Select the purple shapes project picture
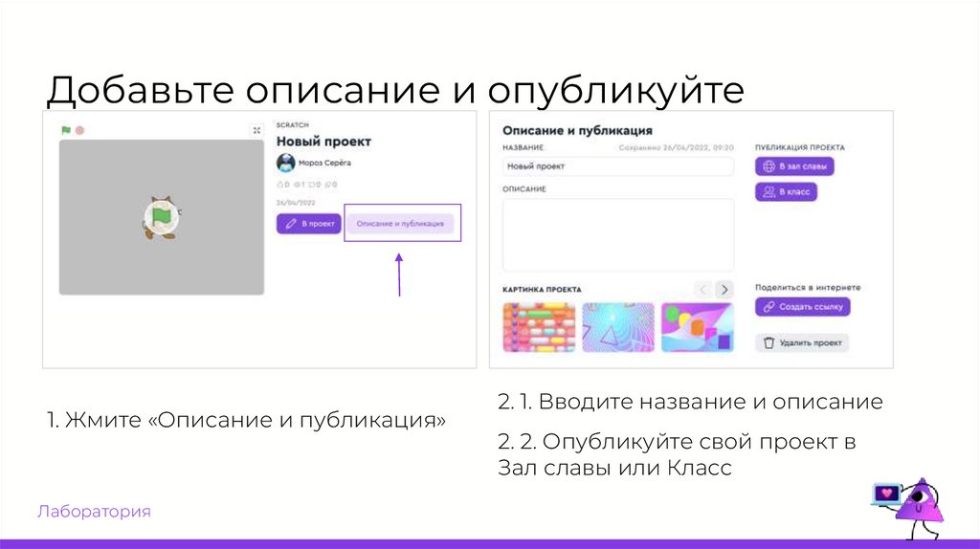The image size is (980, 549). pos(697,327)
